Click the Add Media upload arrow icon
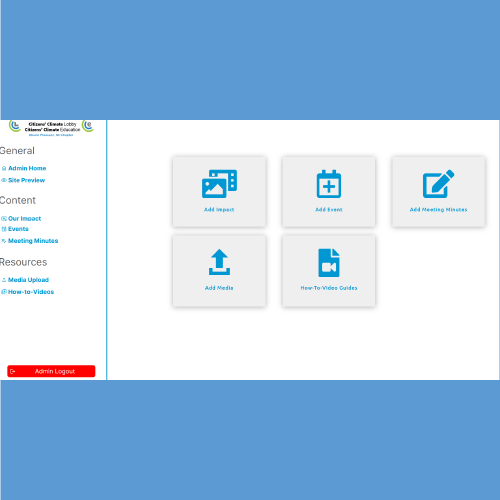Image resolution: width=500 pixels, height=500 pixels. click(219, 262)
